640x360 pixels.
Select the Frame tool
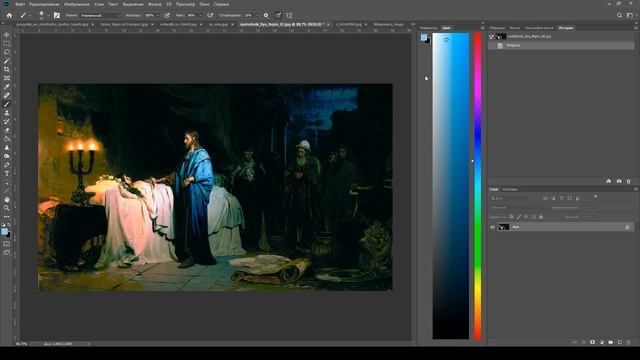[x=7, y=78]
